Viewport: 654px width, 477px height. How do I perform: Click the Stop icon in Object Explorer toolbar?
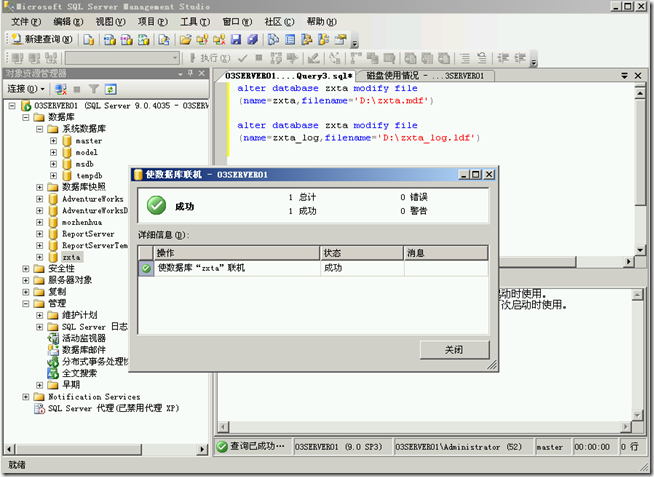[x=77, y=89]
